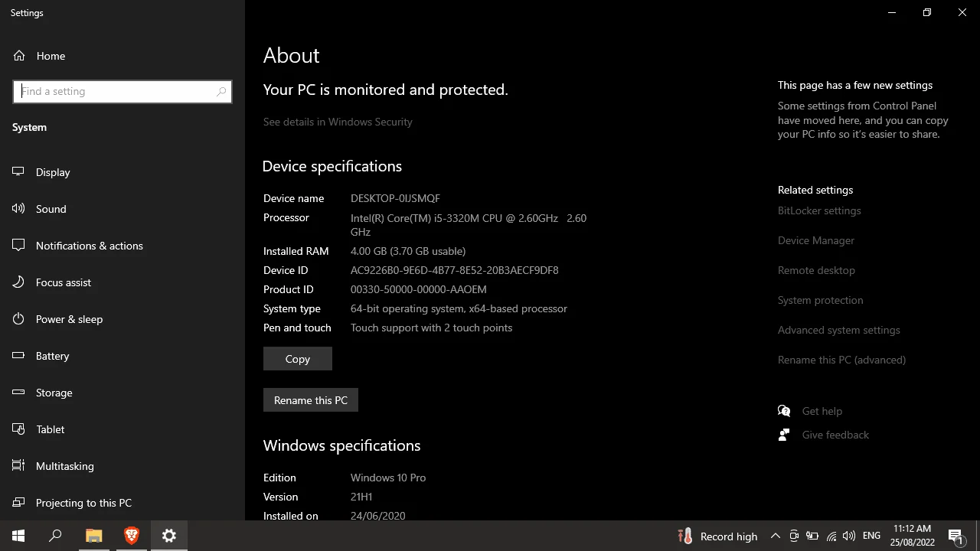Switch ENG input language

coord(871,536)
